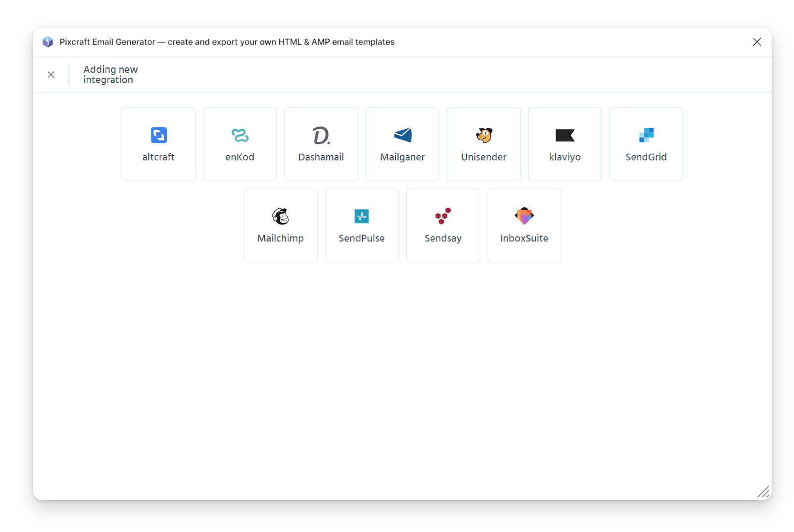
Task: Choose the Unisender dog mascot icon
Action: 484,135
